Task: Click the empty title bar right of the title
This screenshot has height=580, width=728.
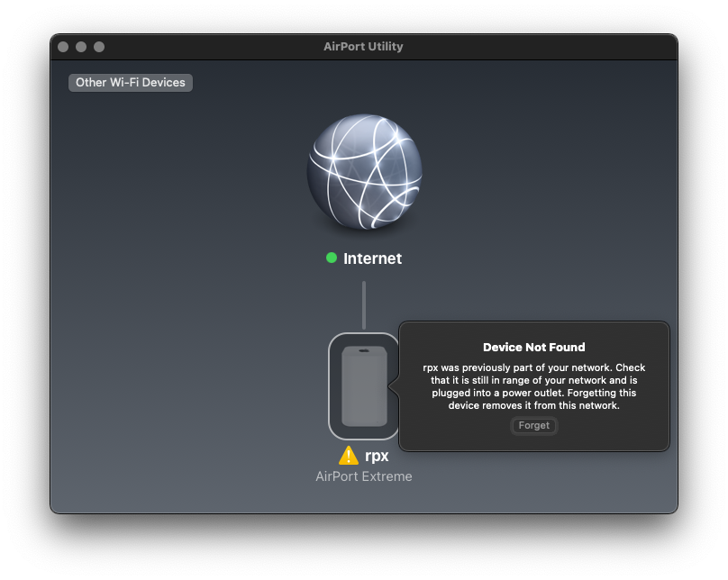Action: pyautogui.click(x=541, y=47)
